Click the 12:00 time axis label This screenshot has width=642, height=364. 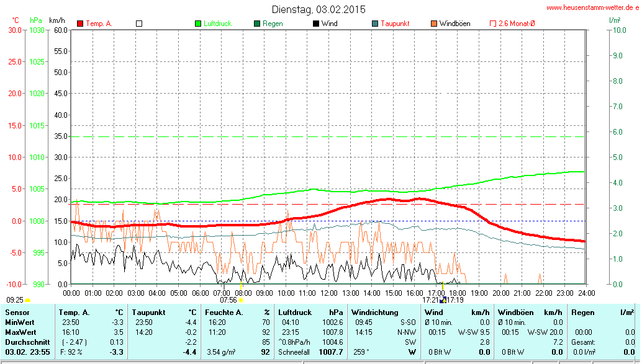point(328,292)
